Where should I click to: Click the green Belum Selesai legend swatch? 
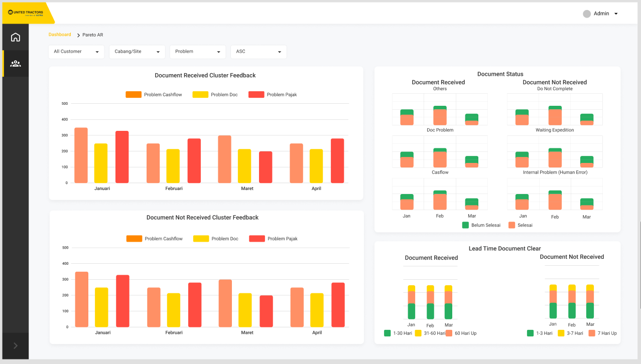pyautogui.click(x=465, y=225)
